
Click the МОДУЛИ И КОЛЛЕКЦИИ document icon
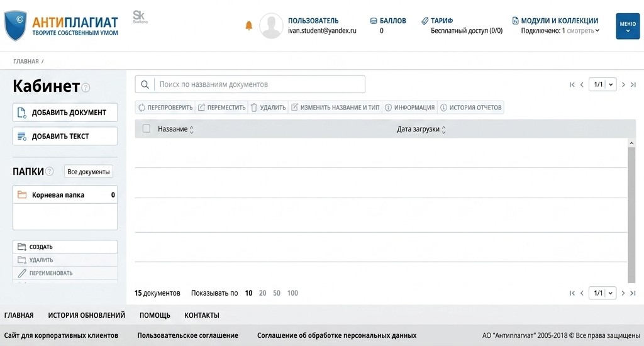(x=515, y=21)
